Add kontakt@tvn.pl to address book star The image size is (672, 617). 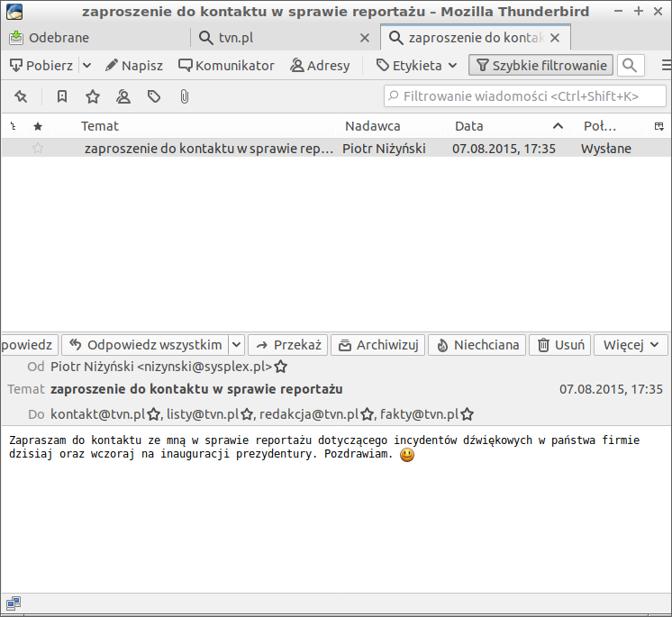point(153,414)
